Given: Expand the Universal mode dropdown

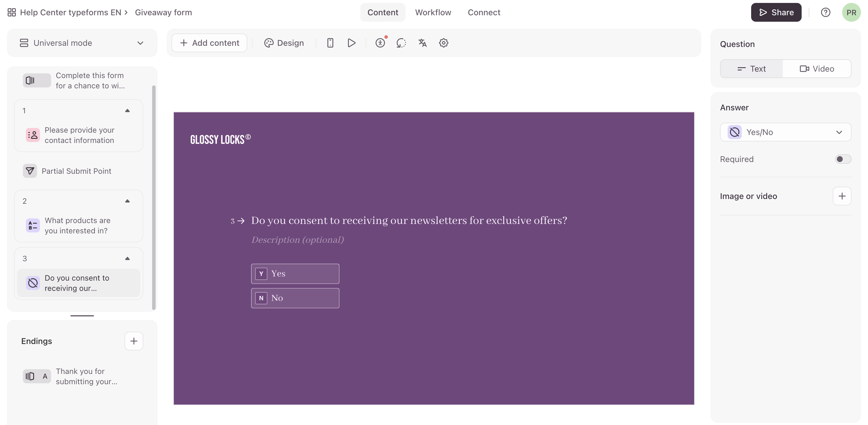Looking at the screenshot, I should point(82,43).
